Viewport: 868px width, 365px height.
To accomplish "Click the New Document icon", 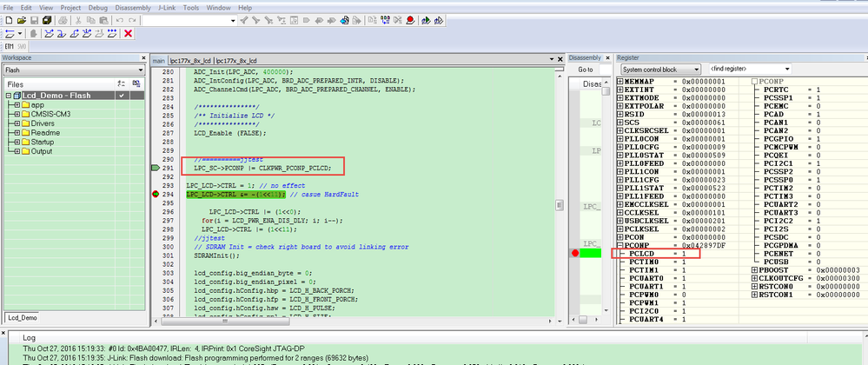I will [9, 21].
